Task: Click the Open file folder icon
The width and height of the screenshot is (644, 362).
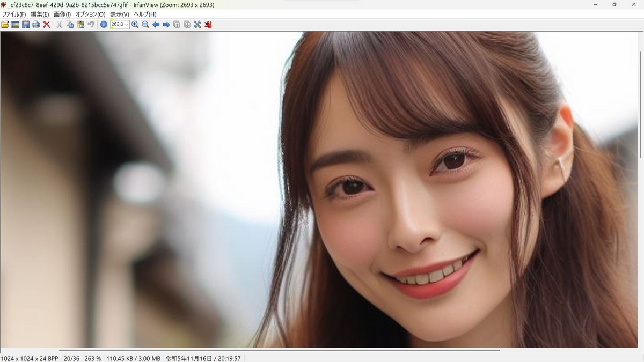Action: click(5, 25)
